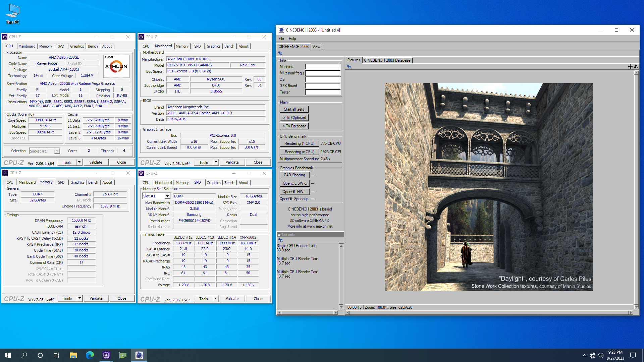Click the picture viewer horizontal scrollbar

tap(489, 312)
